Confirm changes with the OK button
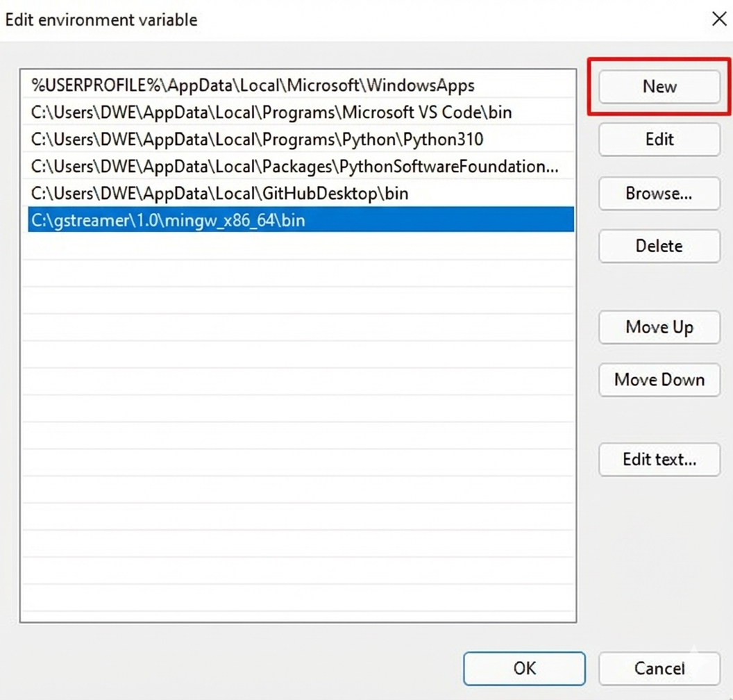Image resolution: width=733 pixels, height=700 pixels. [x=524, y=668]
